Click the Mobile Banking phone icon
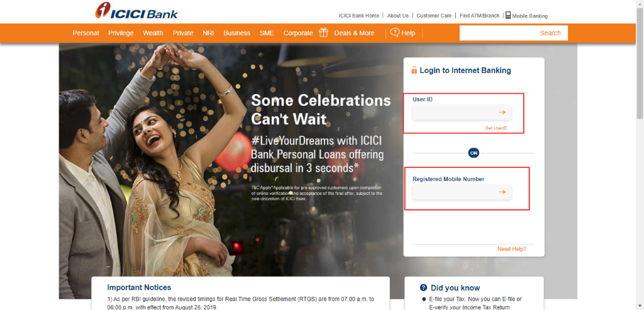Screen dimensions: 644x310 point(508,15)
